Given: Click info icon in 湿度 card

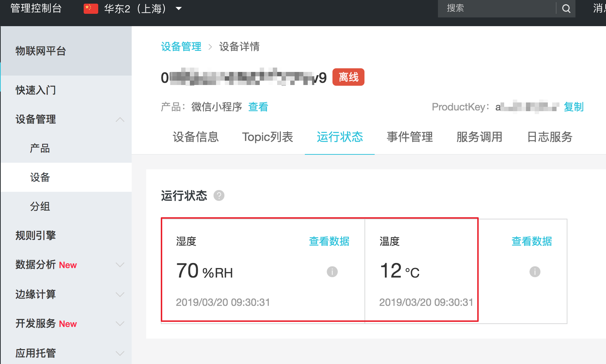Looking at the screenshot, I should click(x=332, y=272).
